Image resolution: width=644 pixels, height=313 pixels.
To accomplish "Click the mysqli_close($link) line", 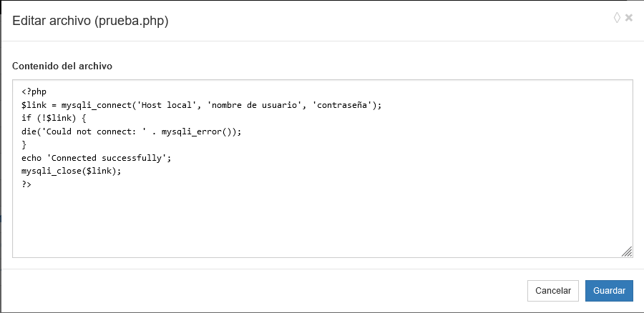I will [72, 172].
